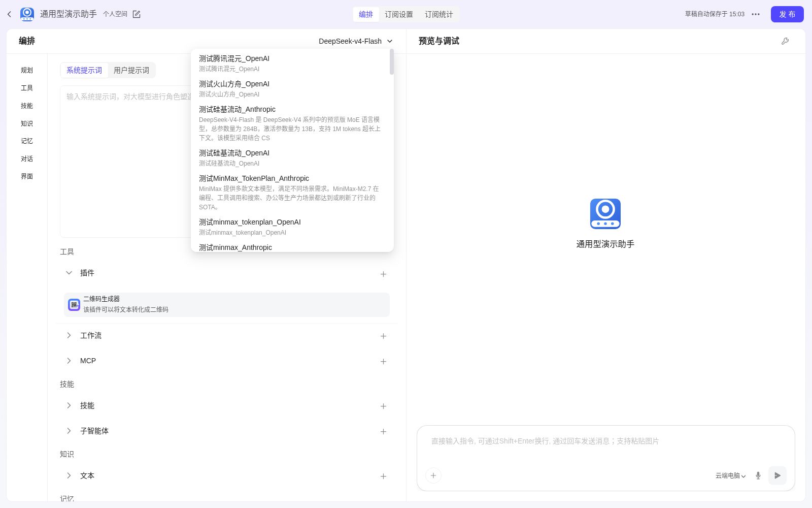Click the model list scrollbar thumb

392,61
